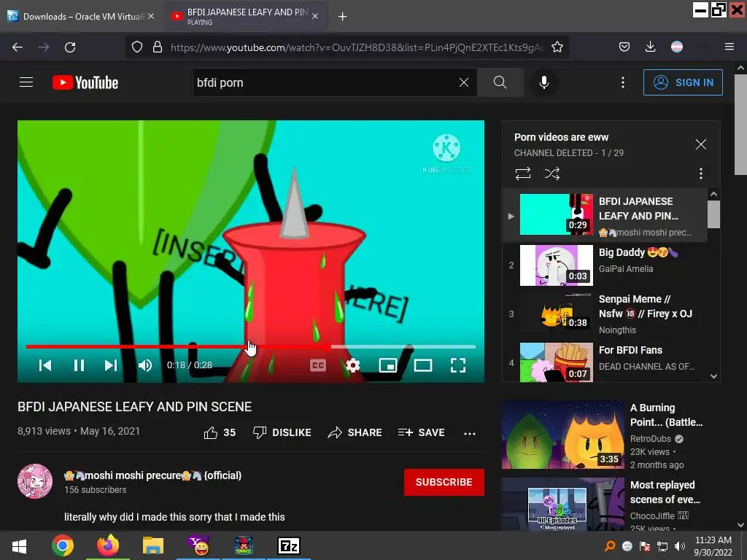The width and height of the screenshot is (747, 560).
Task: Go to the YouTube home logo
Action: (85, 82)
